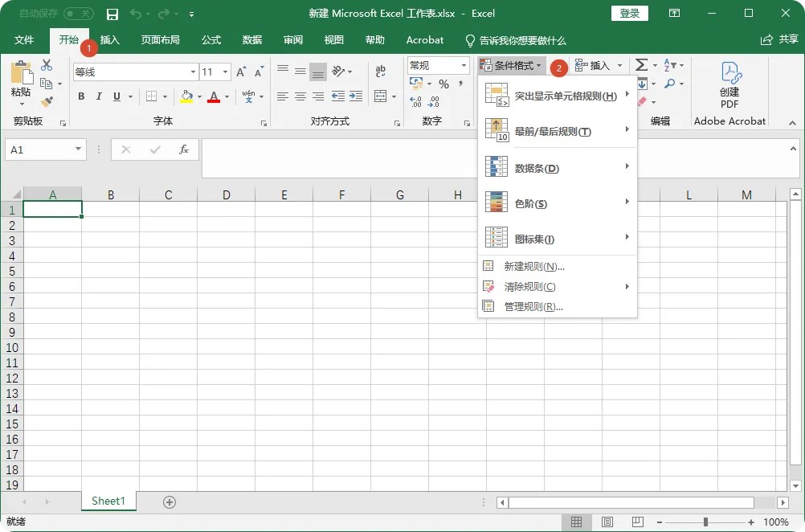
Task: Open the borders dropdown arrow
Action: pos(165,96)
